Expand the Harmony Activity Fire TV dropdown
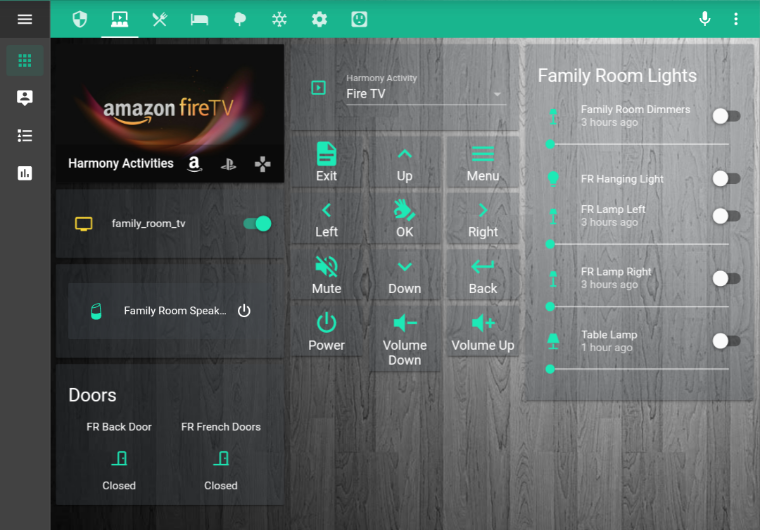The width and height of the screenshot is (760, 530). pos(427,94)
